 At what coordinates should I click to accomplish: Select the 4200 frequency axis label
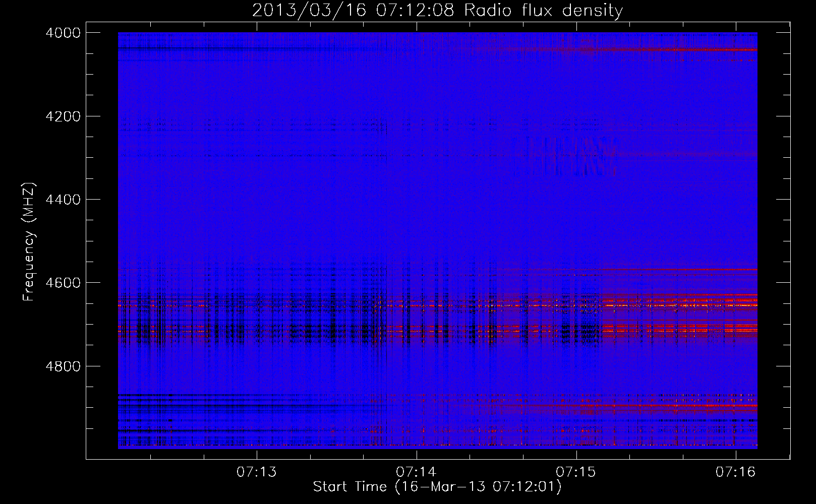[63, 116]
